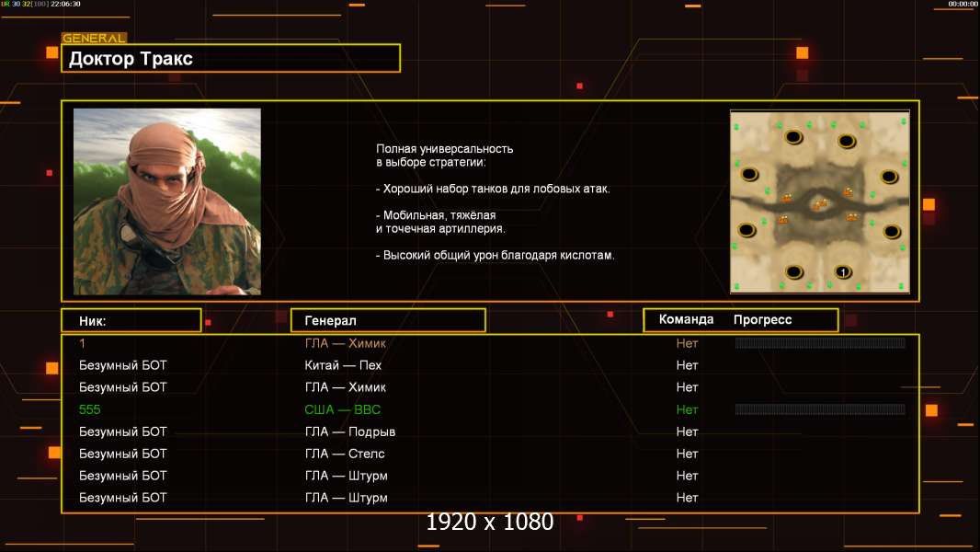Click the green США — ВВС general entry
The height and width of the screenshot is (552, 980).
pos(342,409)
